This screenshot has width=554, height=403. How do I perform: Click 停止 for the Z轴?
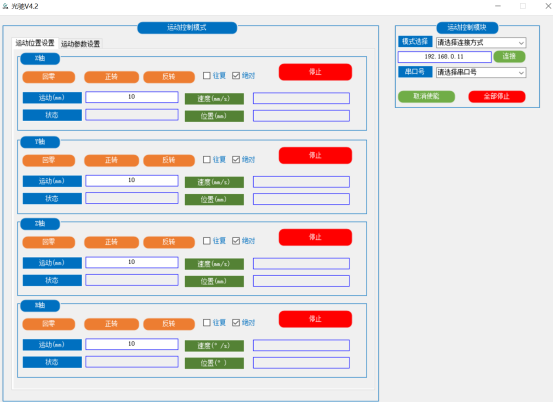click(x=315, y=237)
